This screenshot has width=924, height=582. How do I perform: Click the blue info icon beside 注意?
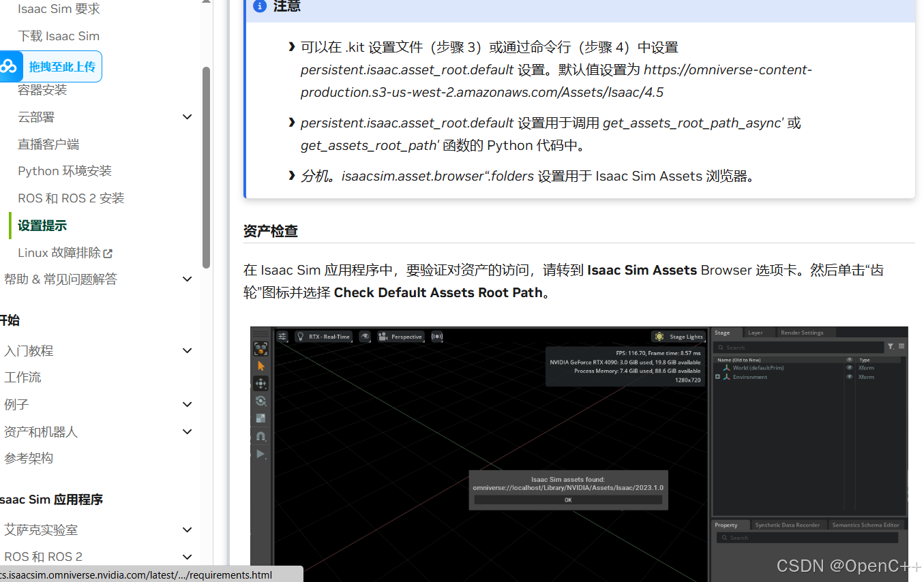tap(260, 6)
